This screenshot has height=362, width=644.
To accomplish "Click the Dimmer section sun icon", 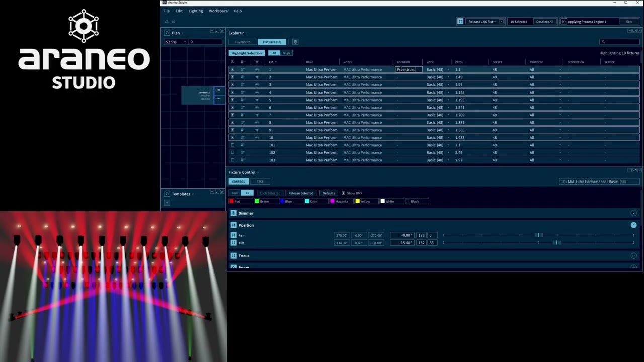I will (x=233, y=213).
